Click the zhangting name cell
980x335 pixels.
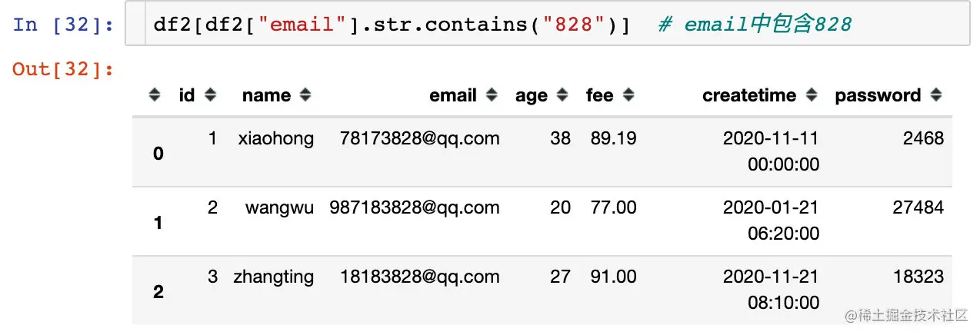click(x=273, y=277)
